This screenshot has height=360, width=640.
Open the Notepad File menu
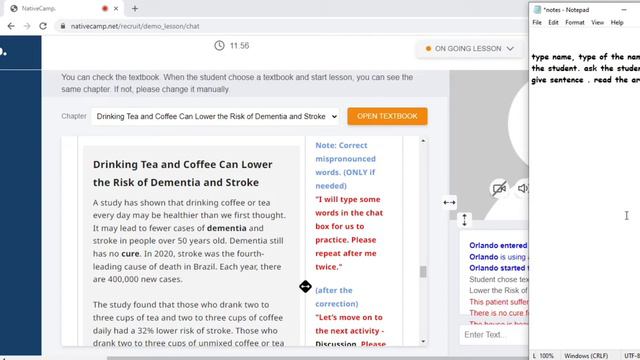537,22
